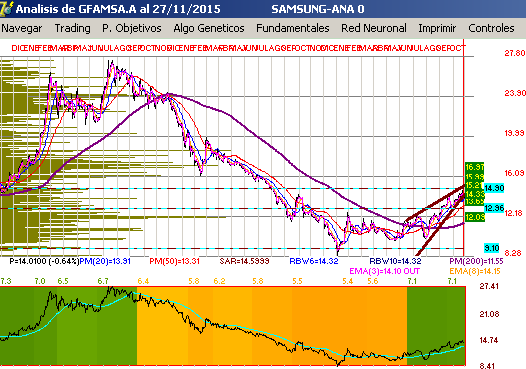Viewport: 526px width, 369px height.
Task: Open the Imprimir menu
Action: coord(437,28)
